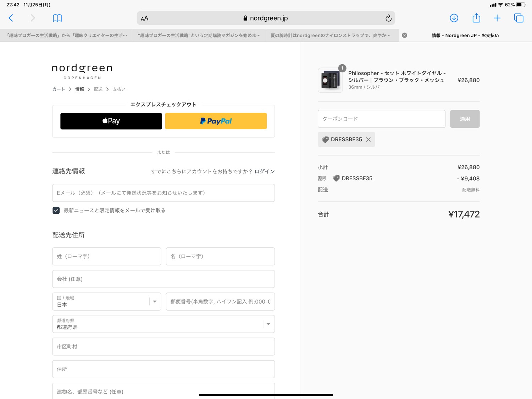532x399 pixels.
Task: Open a new tab with plus icon
Action: 497,18
